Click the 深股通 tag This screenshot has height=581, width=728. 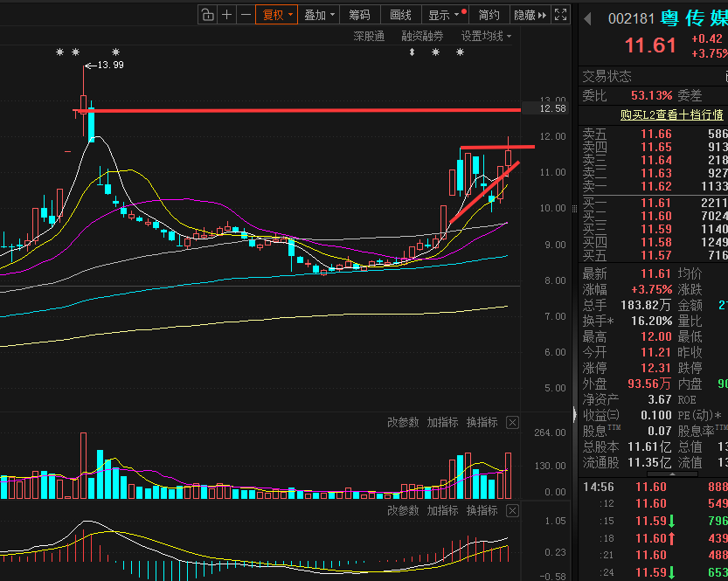point(369,36)
